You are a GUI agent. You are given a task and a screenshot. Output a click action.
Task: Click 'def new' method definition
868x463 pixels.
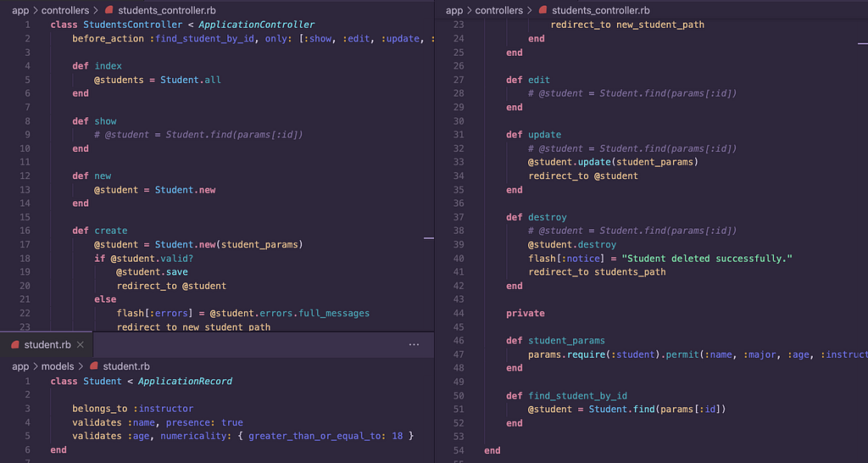point(92,176)
